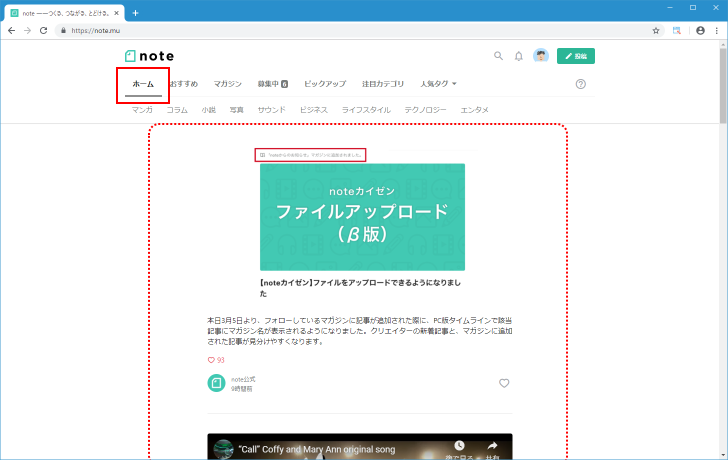Screen dimensions: 728x460
Task: Open the ファイルアップロード article banner image
Action: [362, 217]
